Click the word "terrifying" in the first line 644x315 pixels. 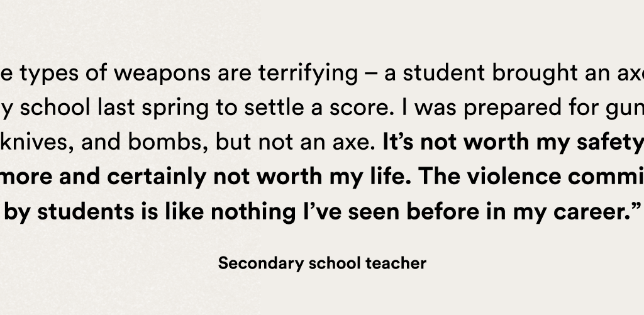click(x=308, y=73)
